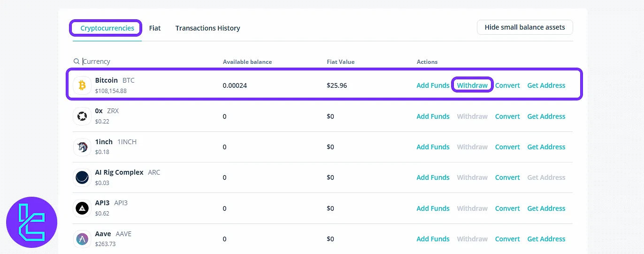Add Funds to 0x ZRX
Screen dimensions: 644x254
coord(433,116)
